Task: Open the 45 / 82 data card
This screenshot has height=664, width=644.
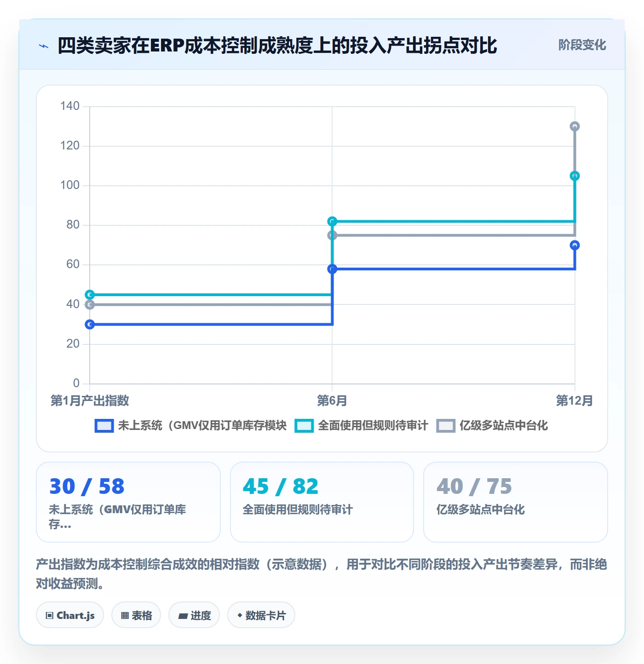Action: 322,502
